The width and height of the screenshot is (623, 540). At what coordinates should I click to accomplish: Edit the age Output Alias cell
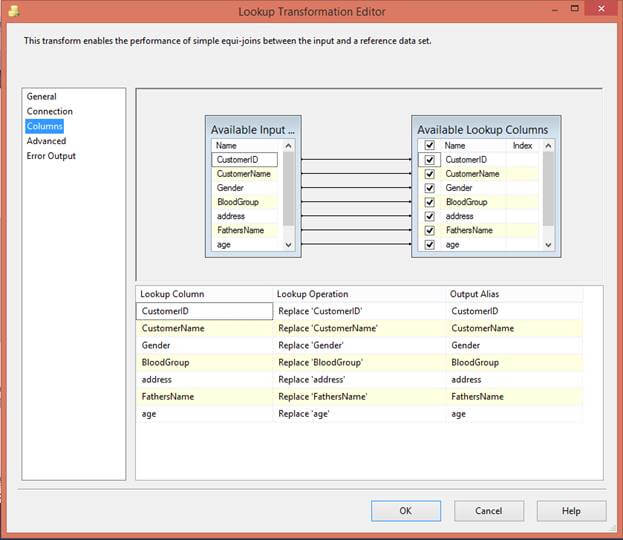tap(515, 414)
